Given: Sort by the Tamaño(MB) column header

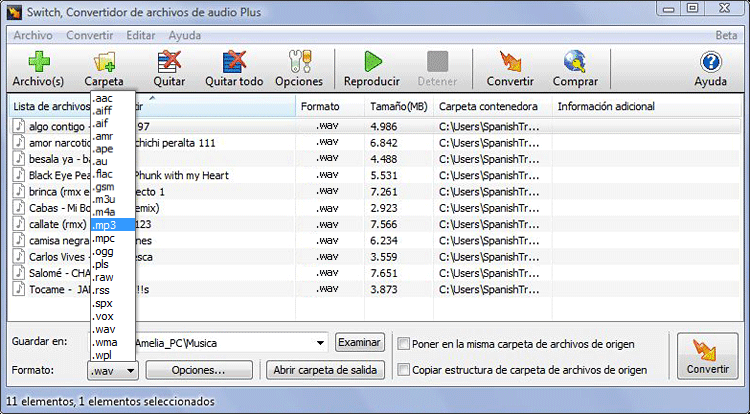Looking at the screenshot, I should 399,106.
